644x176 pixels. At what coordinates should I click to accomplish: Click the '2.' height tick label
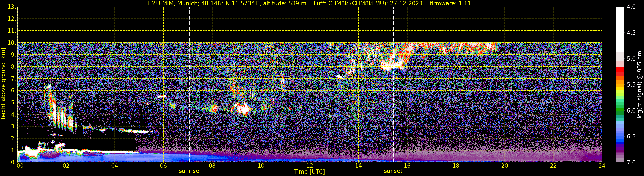click(13, 139)
